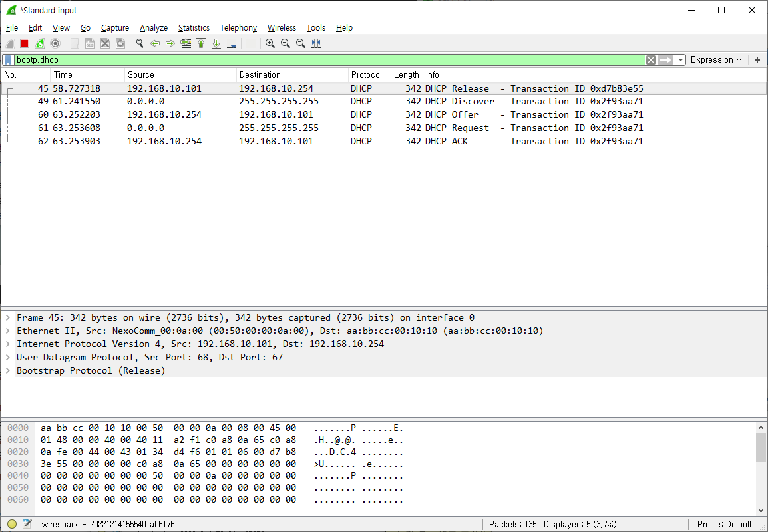The height and width of the screenshot is (532, 768).
Task: Go back in packet history
Action: click(x=155, y=44)
